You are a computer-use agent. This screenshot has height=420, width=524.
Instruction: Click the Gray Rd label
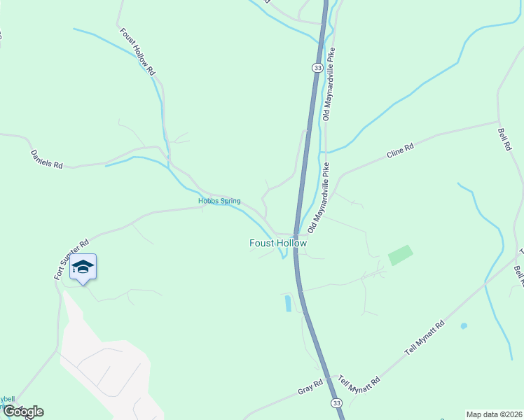pyautogui.click(x=310, y=386)
